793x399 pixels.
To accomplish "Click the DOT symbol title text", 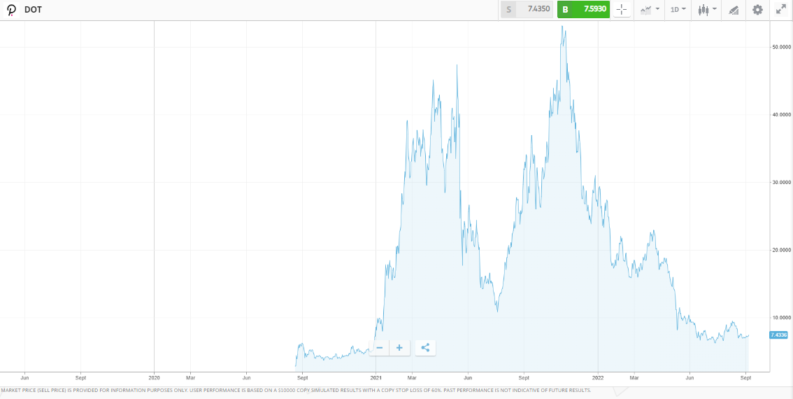I will pos(33,10).
